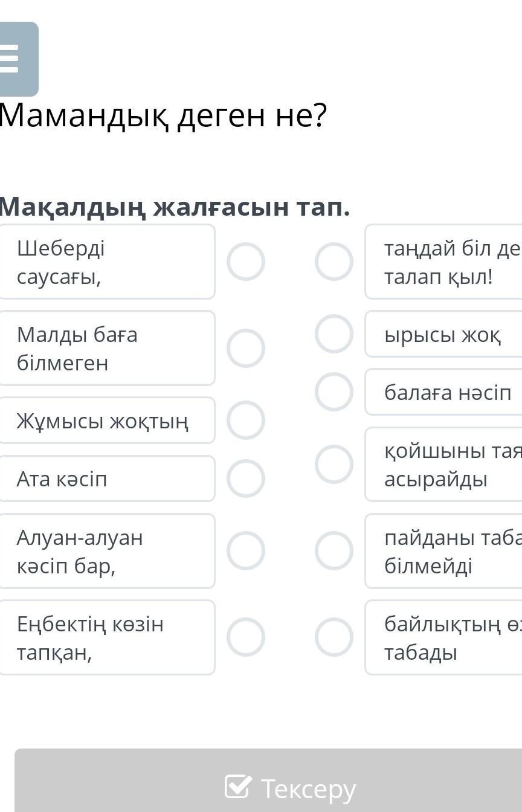The height and width of the screenshot is (812, 522).
Task: Select the radio circle beside 'Алуан-алуан кәсіп бар'
Action: pos(246,551)
